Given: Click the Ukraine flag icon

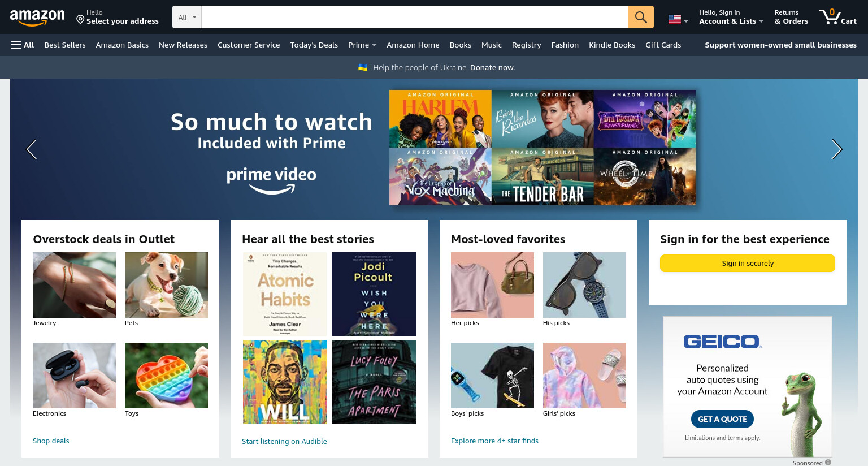Looking at the screenshot, I should tap(363, 67).
